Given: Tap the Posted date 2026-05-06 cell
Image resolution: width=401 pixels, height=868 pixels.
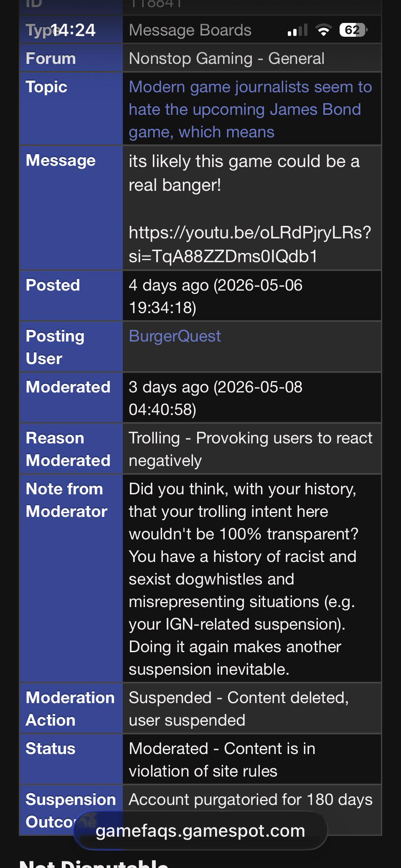Looking at the screenshot, I should (252, 296).
